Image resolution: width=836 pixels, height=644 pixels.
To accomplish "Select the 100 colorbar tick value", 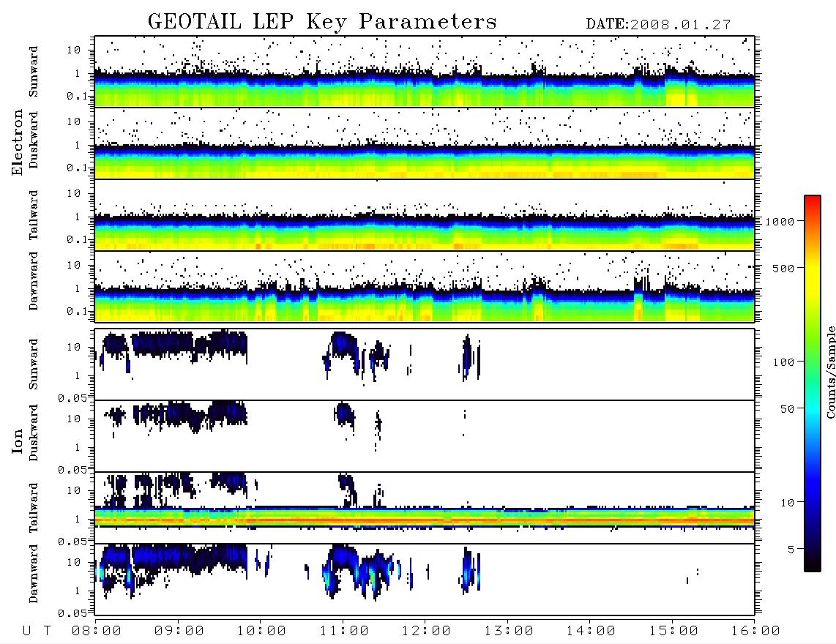I will click(x=783, y=362).
